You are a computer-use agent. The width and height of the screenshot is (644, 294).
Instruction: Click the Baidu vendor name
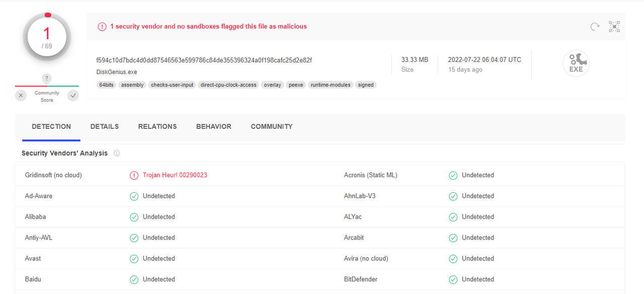[x=33, y=279]
